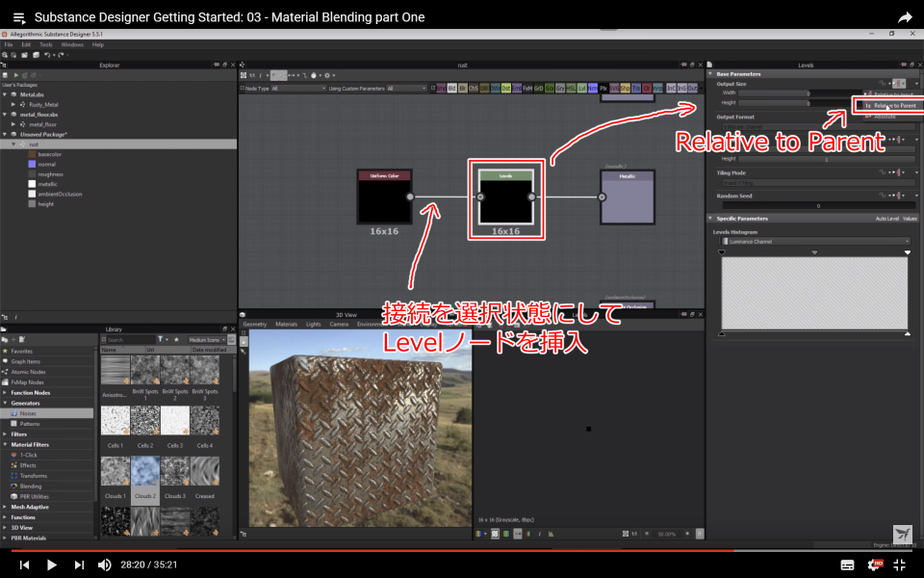The image size is (924, 578).
Task: Open Library filter funnel icon
Action: pyautogui.click(x=161, y=340)
